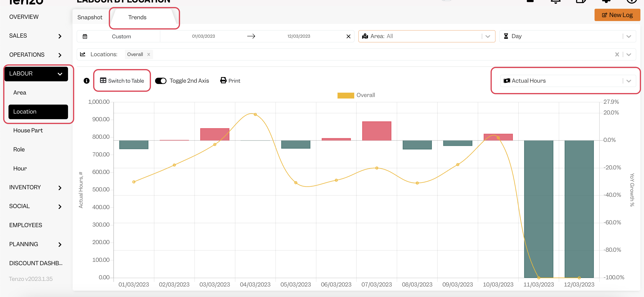Go to OVERVIEW in the sidebar
Image resolution: width=644 pixels, height=297 pixels.
point(24,17)
